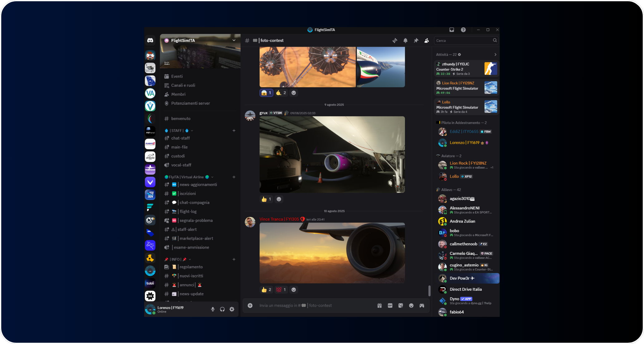This screenshot has height=344, width=644.
Task: Open the Eventi menu entry
Action: tap(177, 76)
